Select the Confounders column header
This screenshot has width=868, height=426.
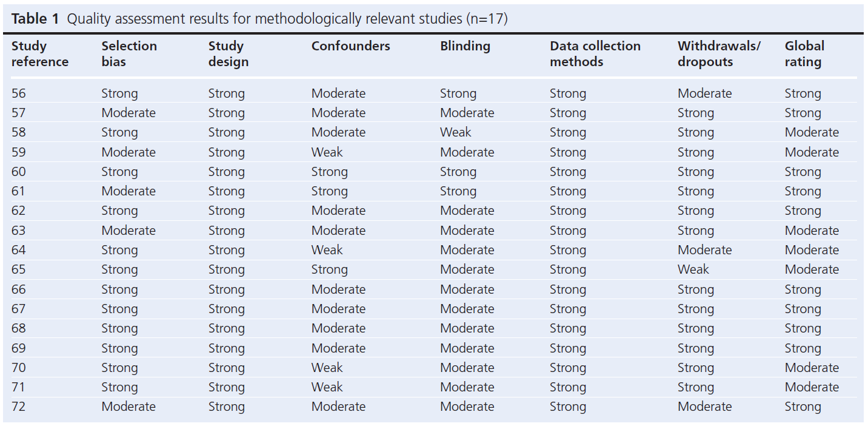click(x=350, y=46)
